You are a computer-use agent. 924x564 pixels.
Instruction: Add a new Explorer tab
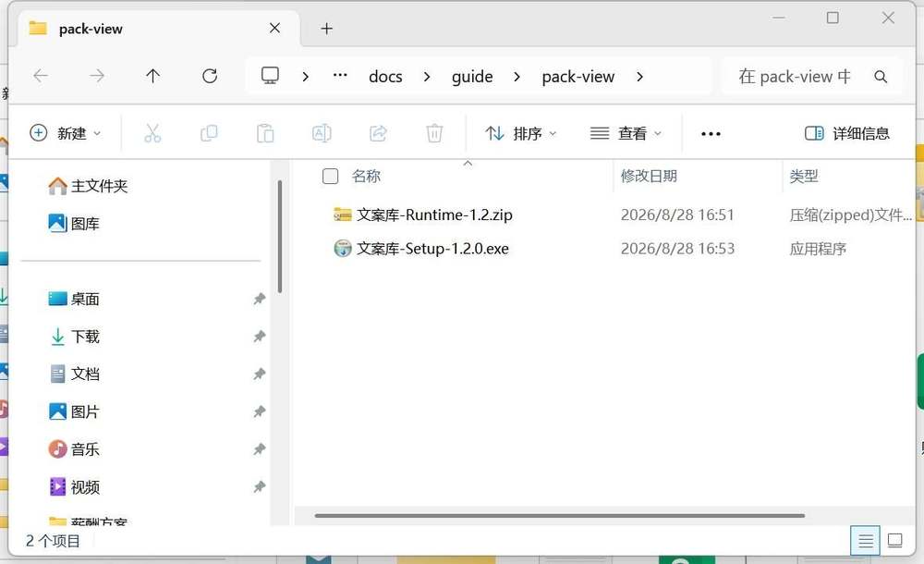(326, 29)
